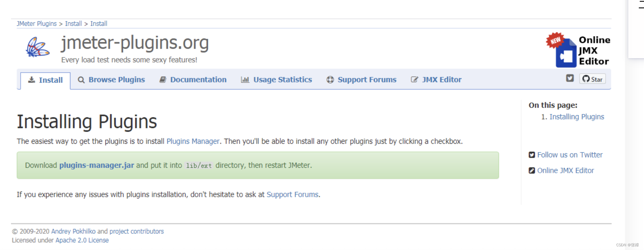Open the Online JMX Editor sidebar link
The image size is (644, 250).
(566, 170)
